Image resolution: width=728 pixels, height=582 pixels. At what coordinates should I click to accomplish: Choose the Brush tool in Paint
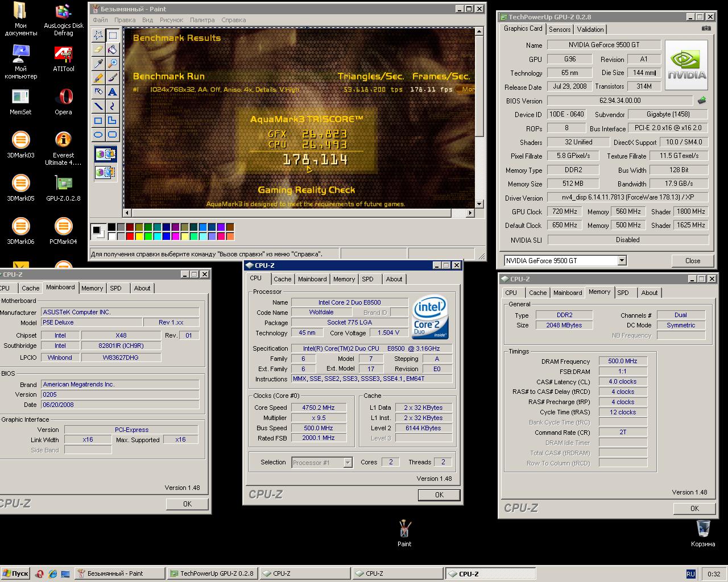pos(113,78)
